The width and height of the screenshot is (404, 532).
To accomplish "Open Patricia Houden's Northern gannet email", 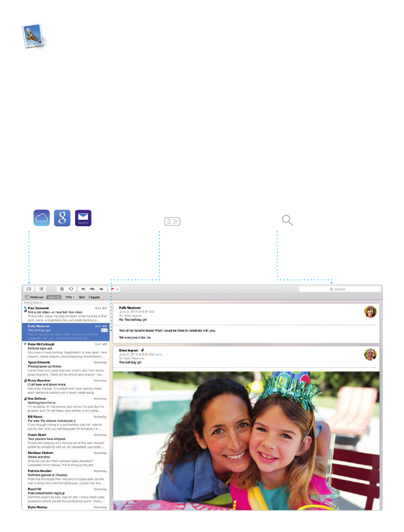I will [x=66, y=476].
